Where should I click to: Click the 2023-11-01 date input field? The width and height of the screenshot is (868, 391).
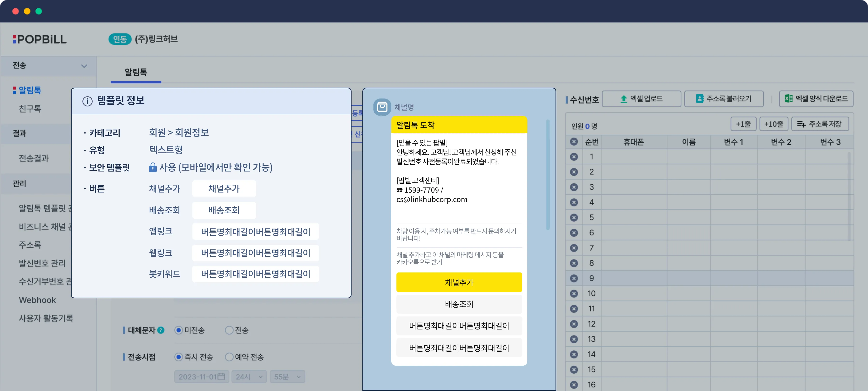pos(202,377)
